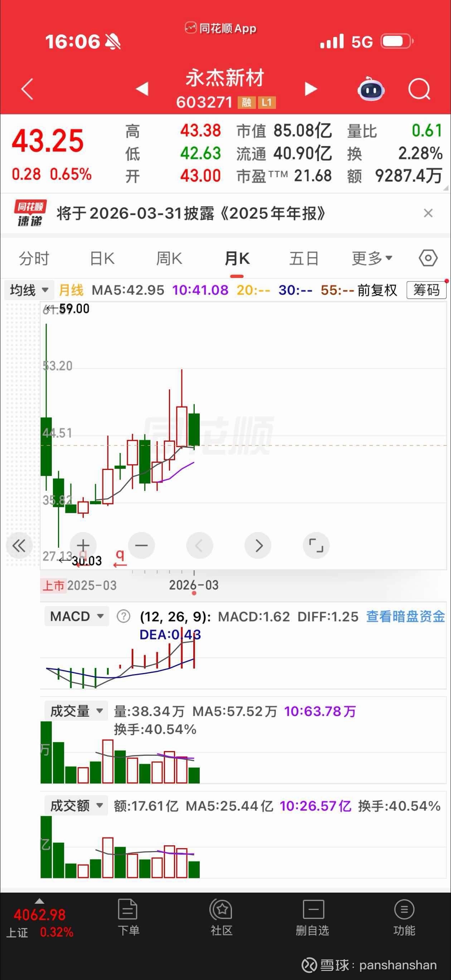Screen dimensions: 451x980
Task: Switch to the 分时 tab
Action: (x=34, y=259)
